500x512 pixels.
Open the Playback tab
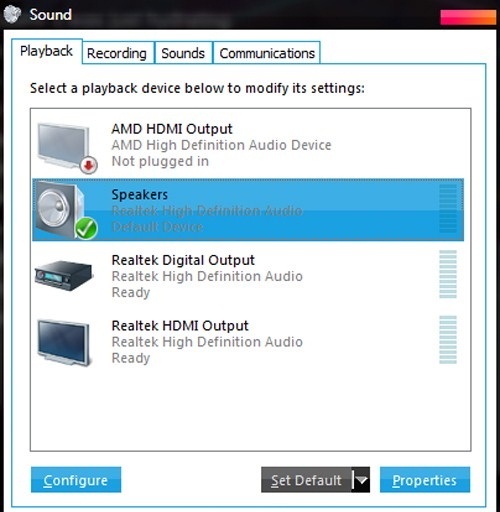47,51
